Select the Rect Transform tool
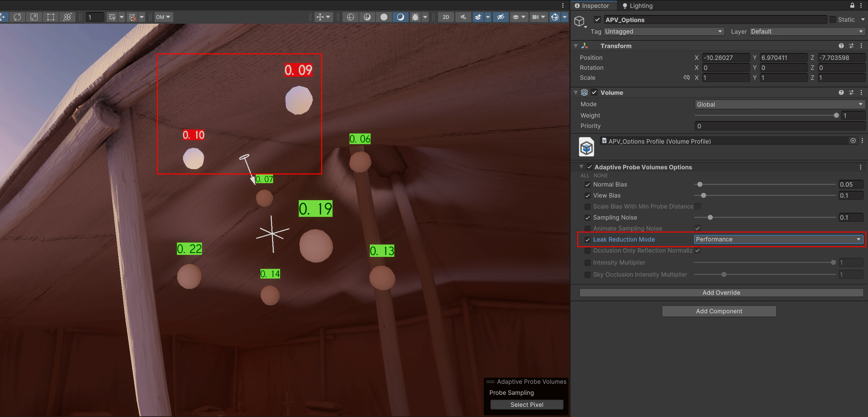Image resolution: width=868 pixels, height=417 pixels. click(x=50, y=17)
